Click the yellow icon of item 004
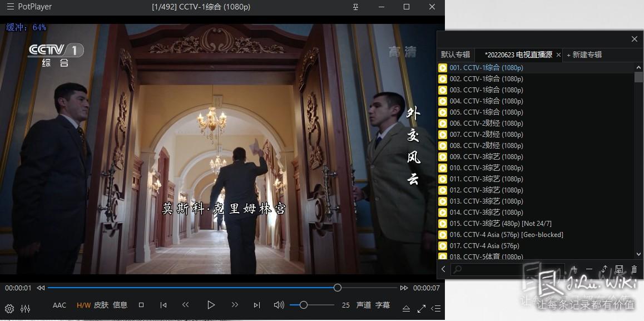 coord(443,101)
